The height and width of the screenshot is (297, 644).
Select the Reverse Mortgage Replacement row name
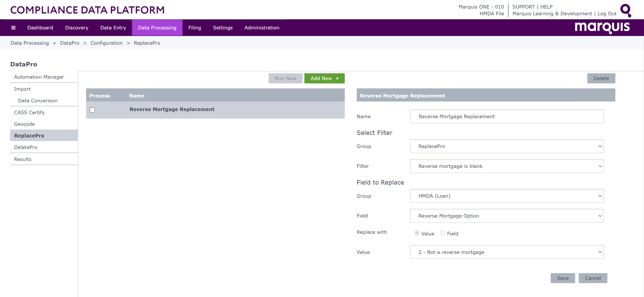point(172,109)
